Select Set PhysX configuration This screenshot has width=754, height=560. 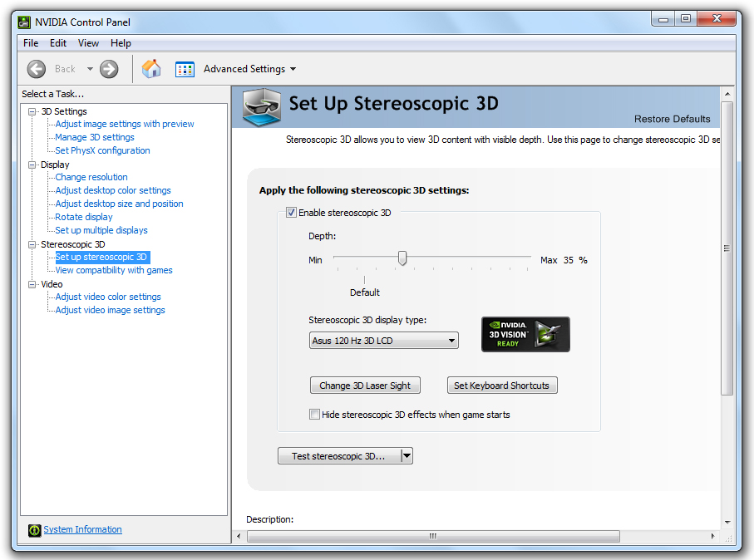point(102,151)
